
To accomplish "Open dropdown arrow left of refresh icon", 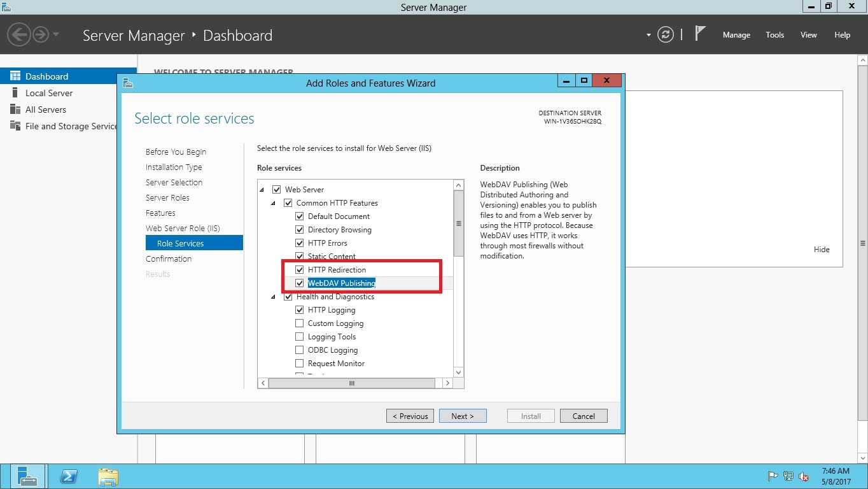I will click(648, 35).
